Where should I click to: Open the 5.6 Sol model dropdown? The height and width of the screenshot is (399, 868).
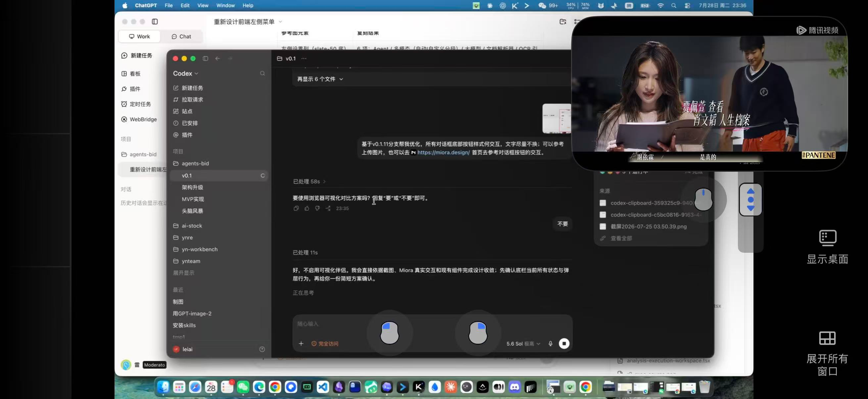coord(523,344)
